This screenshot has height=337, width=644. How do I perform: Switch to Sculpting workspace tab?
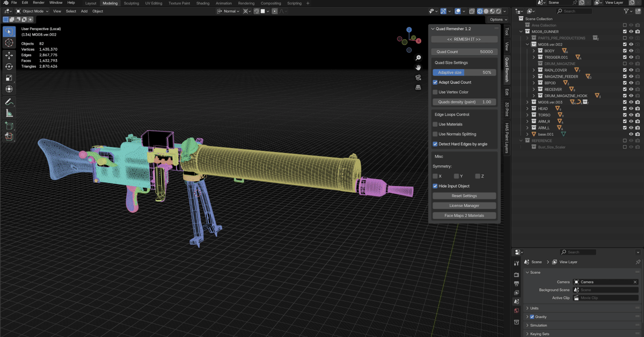tap(132, 3)
